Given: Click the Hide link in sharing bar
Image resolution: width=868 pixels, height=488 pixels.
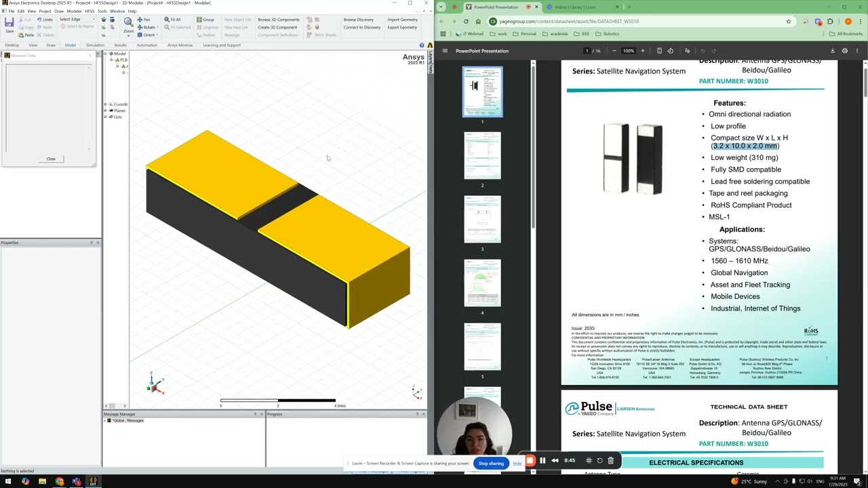Looking at the screenshot, I should pos(517,464).
